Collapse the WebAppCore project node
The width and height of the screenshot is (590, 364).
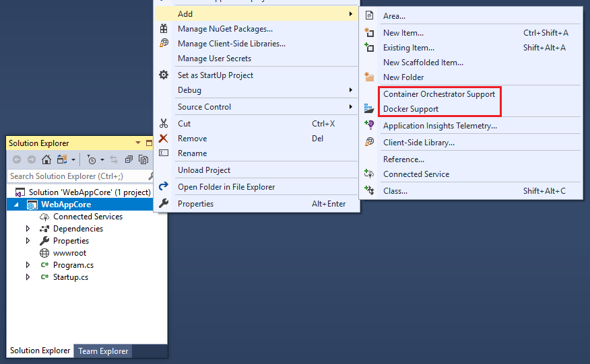pyautogui.click(x=18, y=205)
